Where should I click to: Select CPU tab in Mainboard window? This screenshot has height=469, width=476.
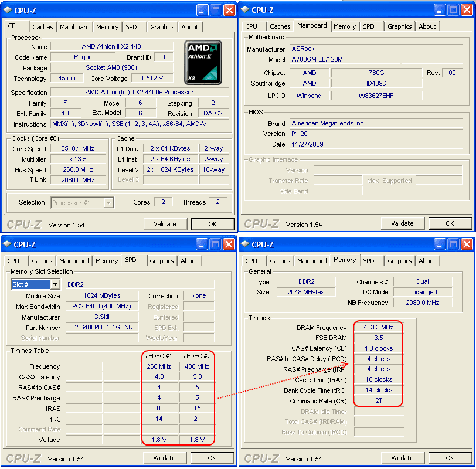(251, 26)
